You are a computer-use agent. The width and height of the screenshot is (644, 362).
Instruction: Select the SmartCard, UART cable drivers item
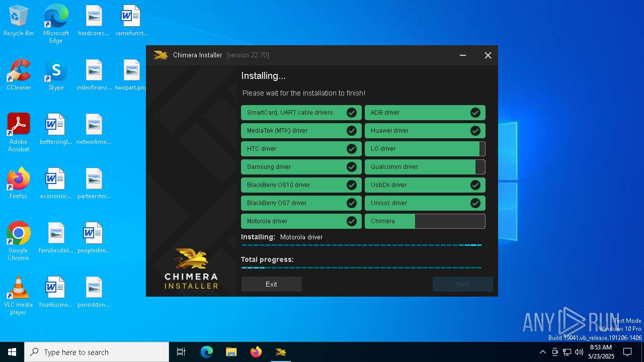pos(301,113)
